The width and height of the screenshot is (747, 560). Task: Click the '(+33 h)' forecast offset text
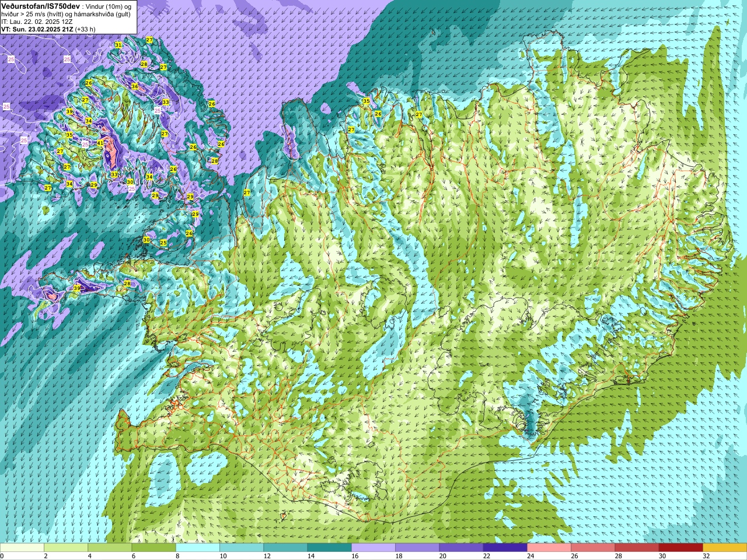[x=85, y=29]
